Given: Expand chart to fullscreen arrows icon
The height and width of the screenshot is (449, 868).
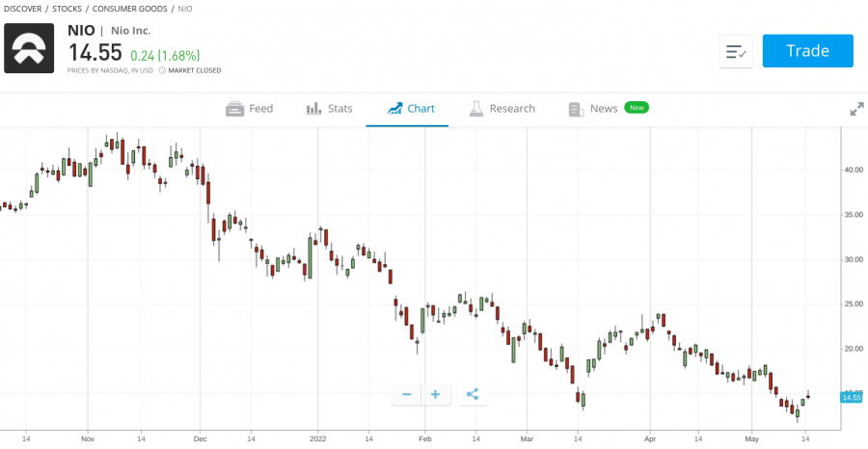Looking at the screenshot, I should (x=856, y=109).
